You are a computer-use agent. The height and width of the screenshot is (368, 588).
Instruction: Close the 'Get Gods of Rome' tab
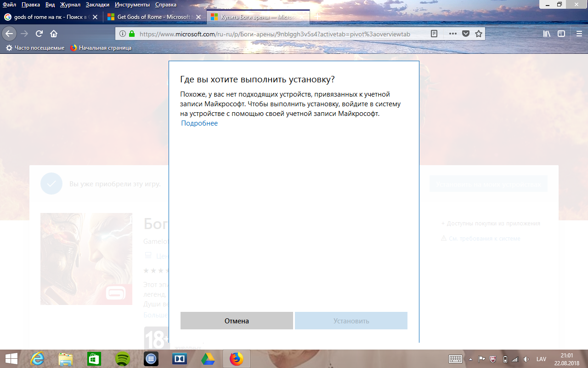point(198,17)
